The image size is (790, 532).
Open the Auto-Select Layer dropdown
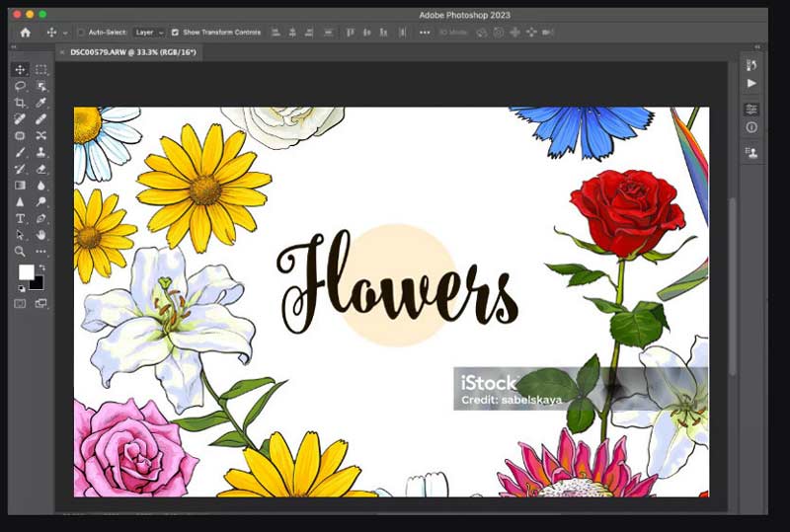(x=149, y=33)
